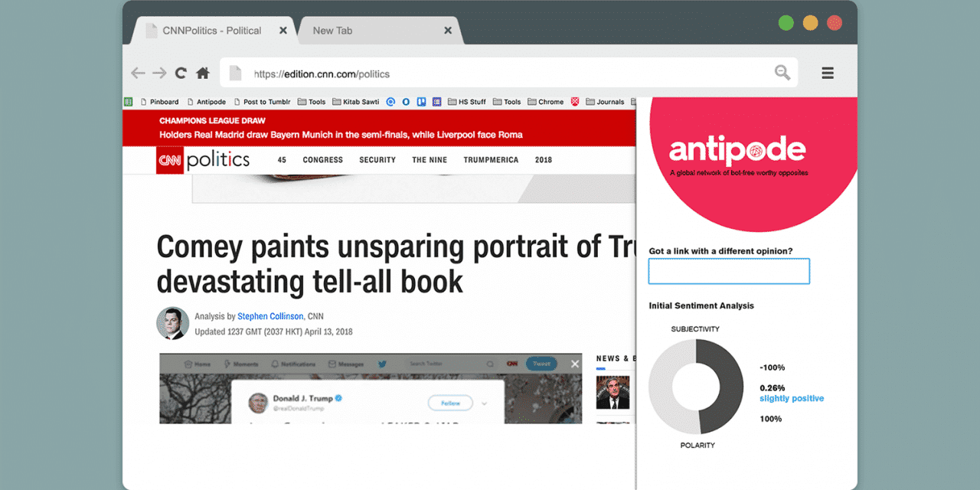Click the Follow button on Trump's tweet
This screenshot has height=490, width=980.
click(450, 403)
